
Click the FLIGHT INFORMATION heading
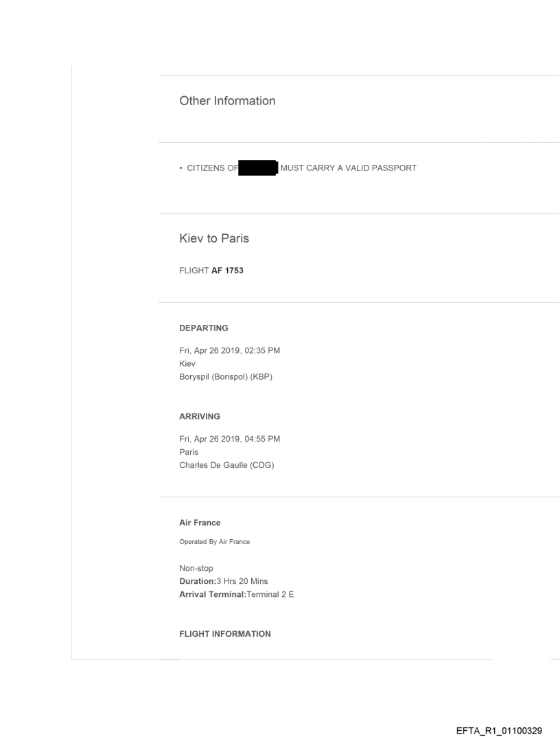click(x=224, y=634)
